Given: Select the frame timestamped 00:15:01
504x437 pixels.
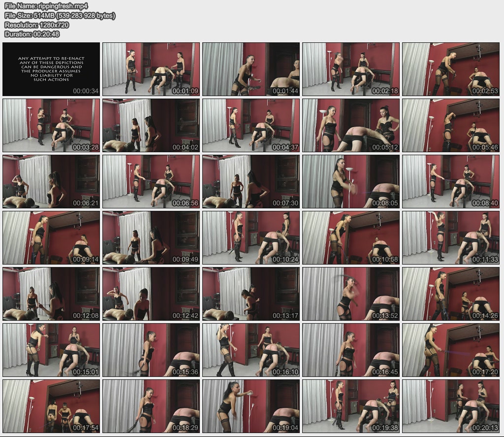Looking at the screenshot, I should click(x=51, y=350).
